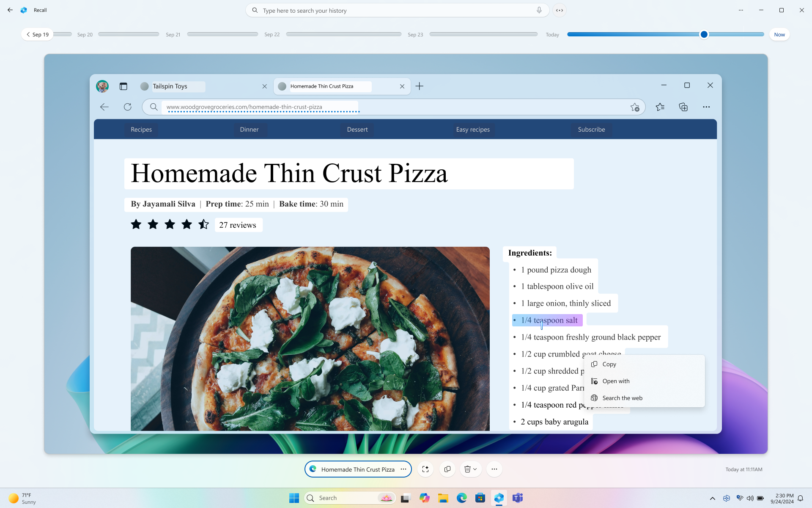Select 'Copy' from the context menu
The height and width of the screenshot is (508, 812).
(x=609, y=364)
